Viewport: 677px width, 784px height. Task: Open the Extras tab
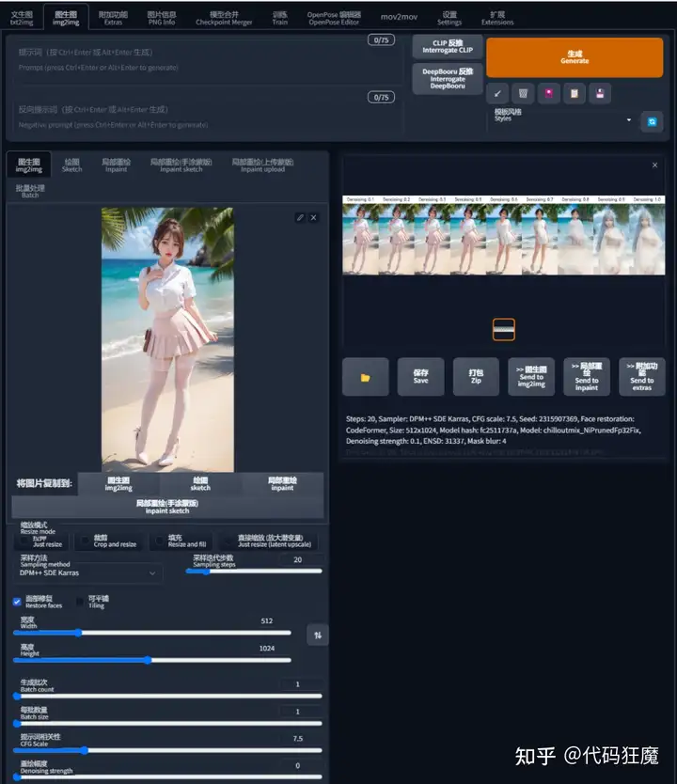[x=113, y=18]
